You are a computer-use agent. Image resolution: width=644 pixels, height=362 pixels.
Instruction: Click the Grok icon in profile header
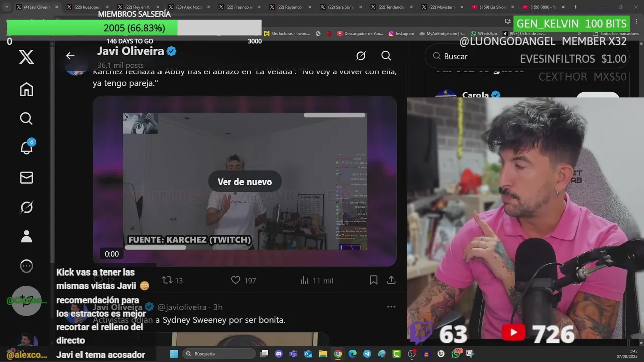pyautogui.click(x=361, y=56)
